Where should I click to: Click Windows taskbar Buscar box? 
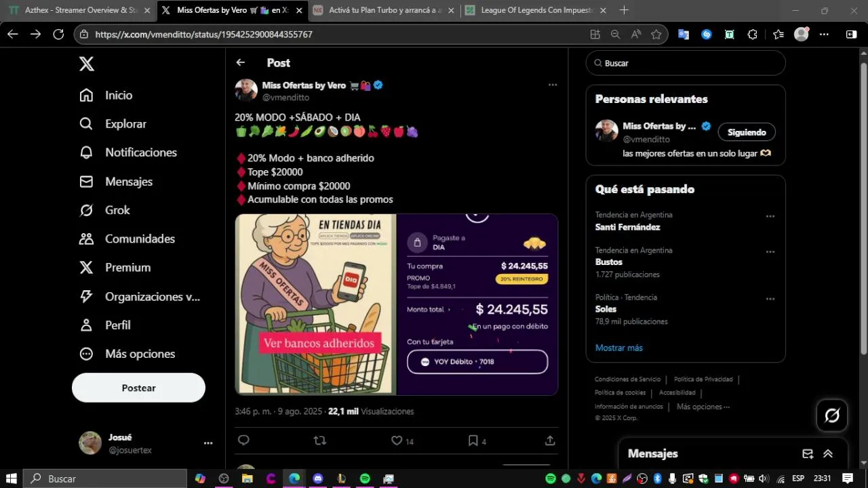[105, 479]
